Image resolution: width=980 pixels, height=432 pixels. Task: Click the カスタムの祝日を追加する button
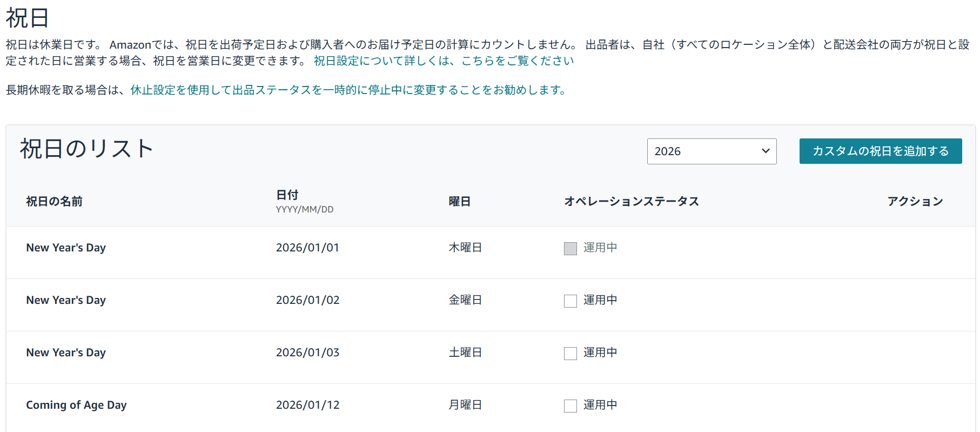880,151
